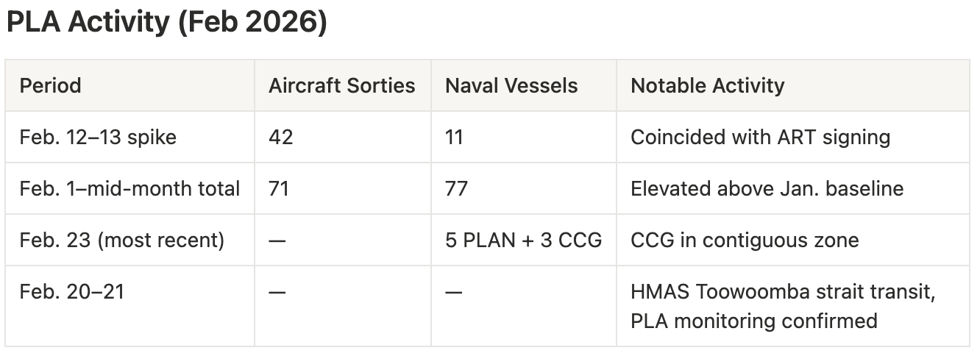Click the 'Feb. 1–mid-month total' cell
Screen dimensions: 980x356
[x=129, y=188]
